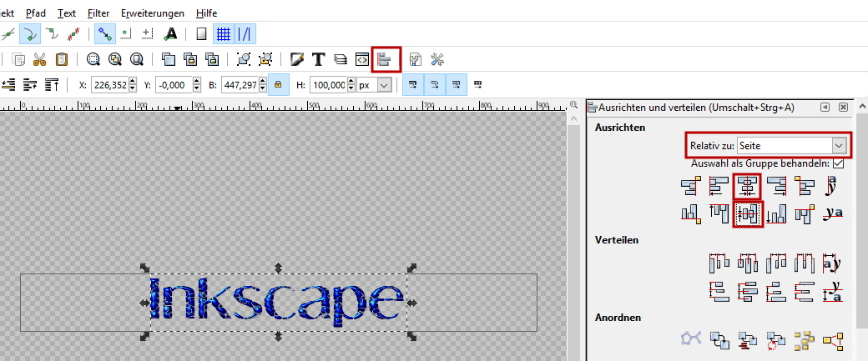The width and height of the screenshot is (868, 361).
Task: Toggle snap to page border button
Action: 202,34
